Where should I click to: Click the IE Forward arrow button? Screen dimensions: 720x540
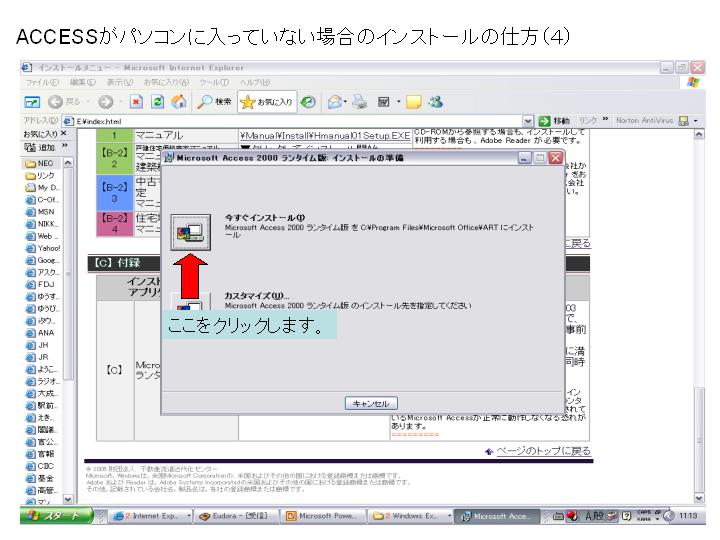coord(105,101)
